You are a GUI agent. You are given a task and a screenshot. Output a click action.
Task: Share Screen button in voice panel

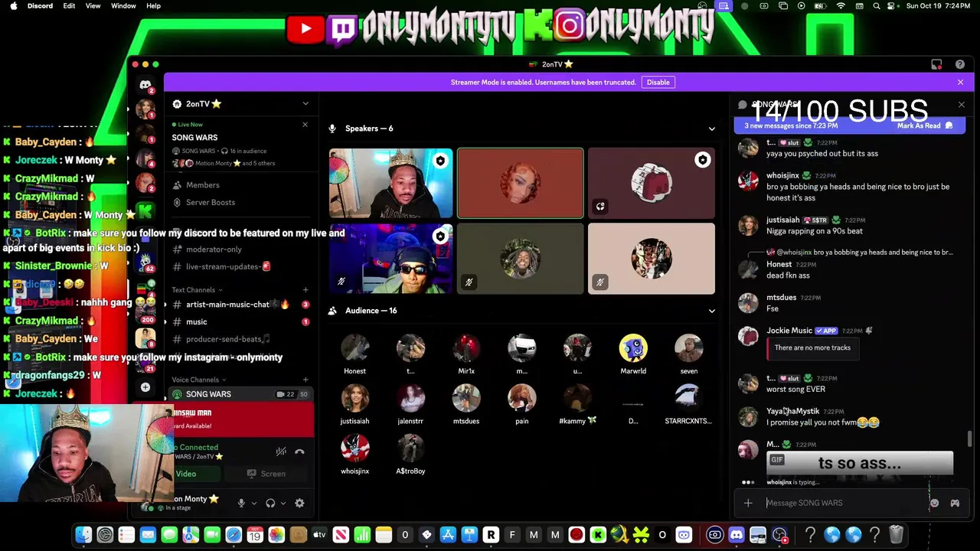pyautogui.click(x=266, y=474)
